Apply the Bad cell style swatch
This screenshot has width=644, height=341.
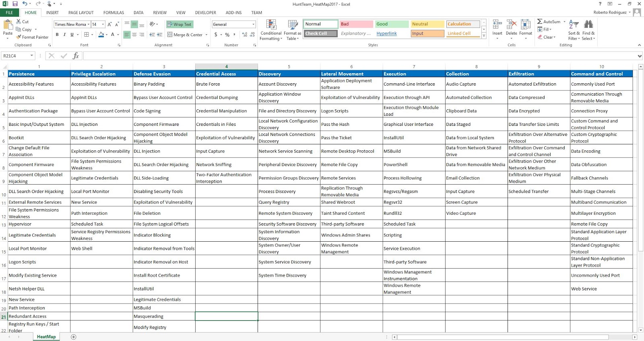356,24
